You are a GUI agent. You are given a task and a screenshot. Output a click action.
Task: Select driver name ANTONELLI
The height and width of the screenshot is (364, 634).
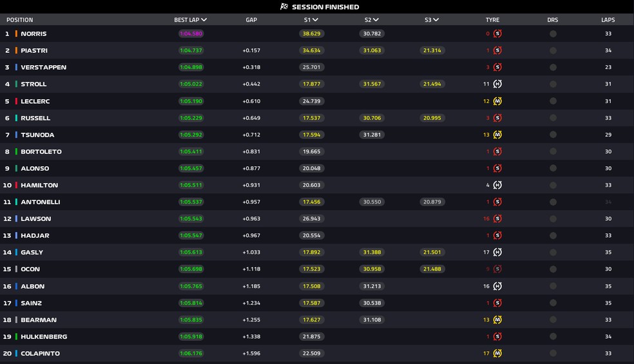40,202
